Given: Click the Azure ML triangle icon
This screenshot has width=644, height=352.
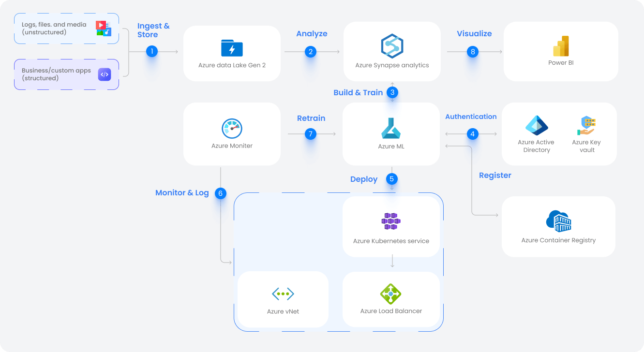Looking at the screenshot, I should [391, 128].
